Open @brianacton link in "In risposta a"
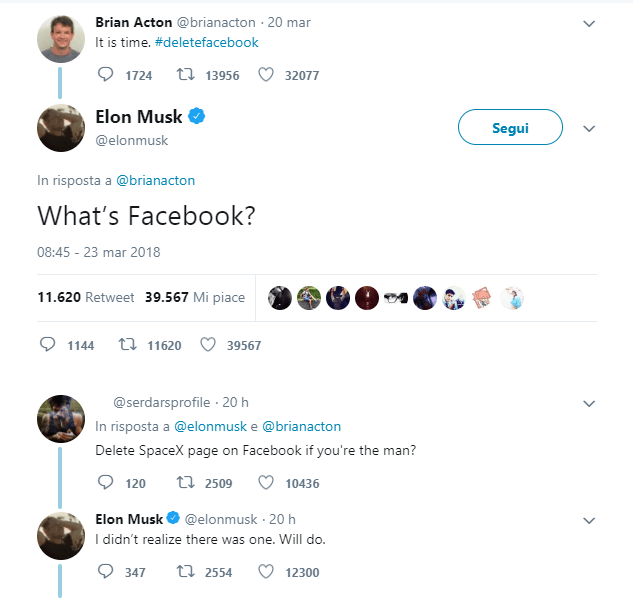The image size is (633, 598). tap(155, 181)
